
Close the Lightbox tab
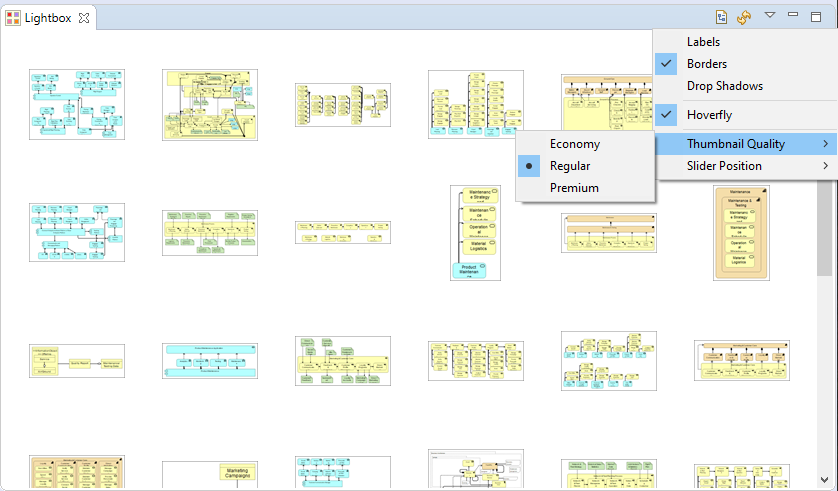tap(84, 18)
